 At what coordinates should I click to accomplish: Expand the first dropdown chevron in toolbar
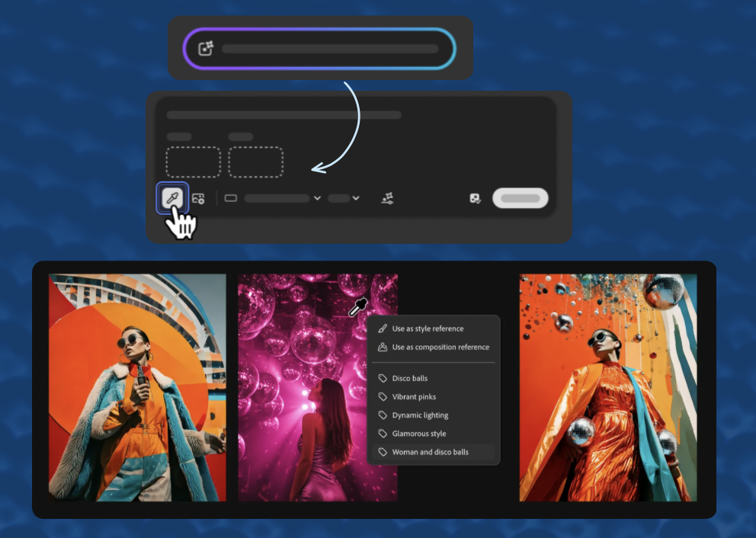(317, 198)
